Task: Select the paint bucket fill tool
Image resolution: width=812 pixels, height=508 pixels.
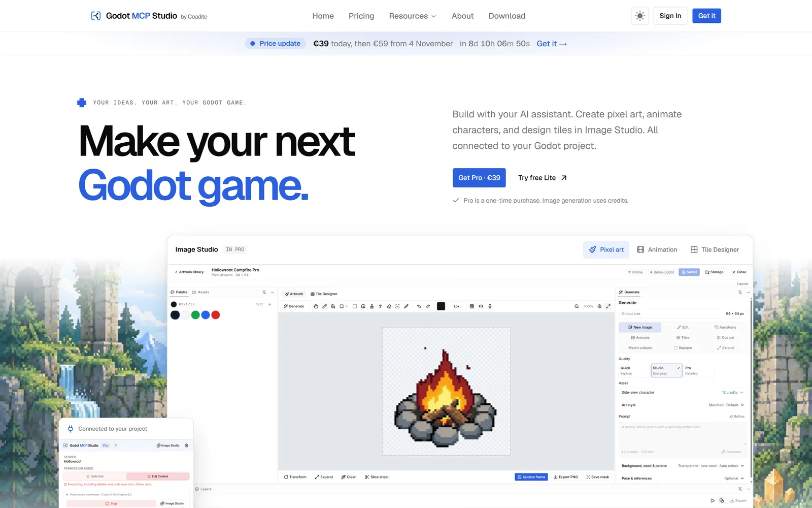Action: (333, 306)
